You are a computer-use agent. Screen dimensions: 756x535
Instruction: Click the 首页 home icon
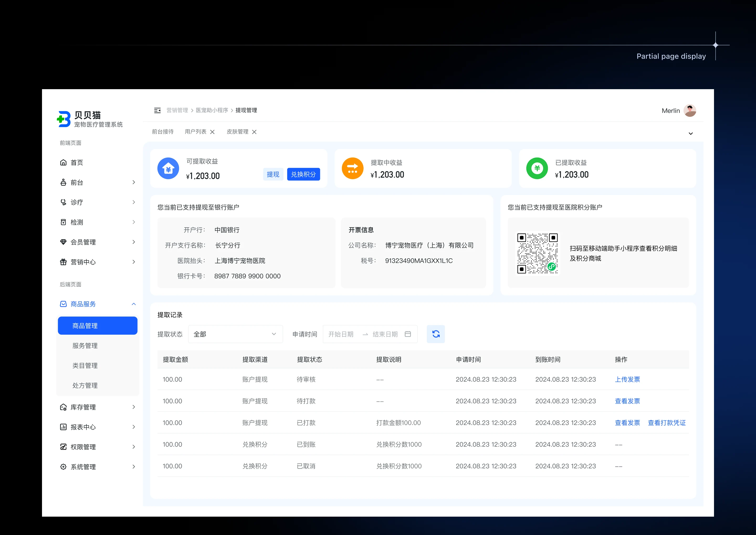(x=63, y=162)
